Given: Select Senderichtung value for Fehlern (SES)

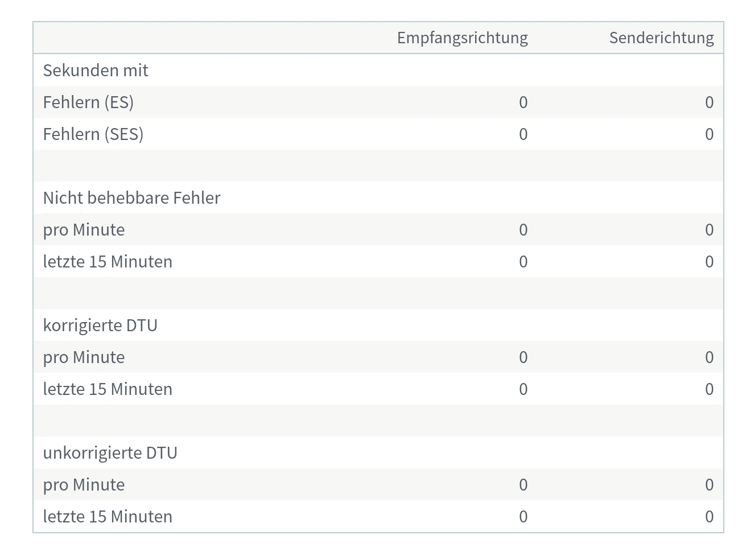Looking at the screenshot, I should pyautogui.click(x=709, y=134).
